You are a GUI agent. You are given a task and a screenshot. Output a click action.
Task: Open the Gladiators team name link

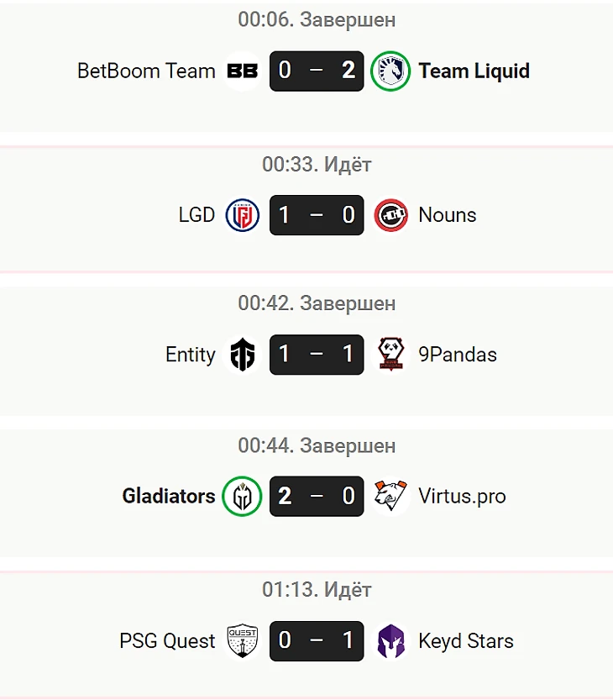coord(169,497)
